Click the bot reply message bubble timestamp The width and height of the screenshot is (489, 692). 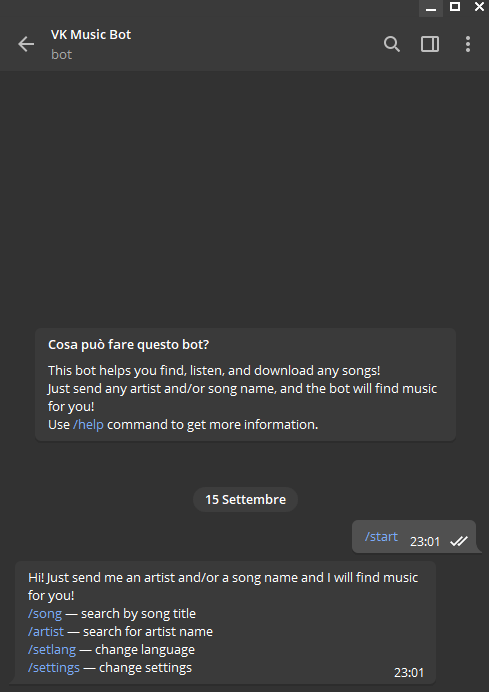tap(409, 673)
